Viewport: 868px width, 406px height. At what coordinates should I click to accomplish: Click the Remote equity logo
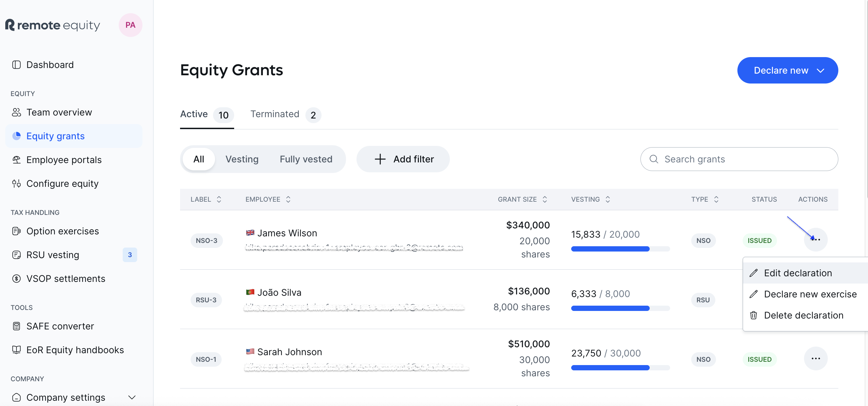pos(52,25)
